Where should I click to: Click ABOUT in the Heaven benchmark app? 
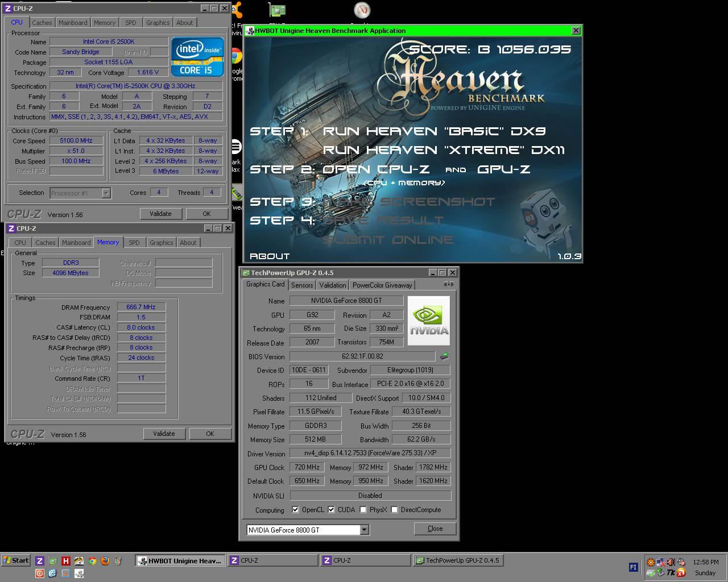tap(270, 256)
